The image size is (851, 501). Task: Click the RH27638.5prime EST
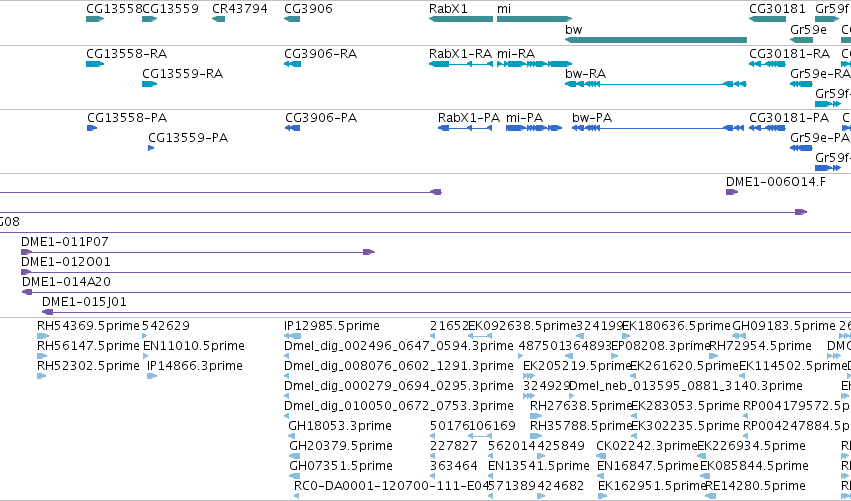[536, 416]
